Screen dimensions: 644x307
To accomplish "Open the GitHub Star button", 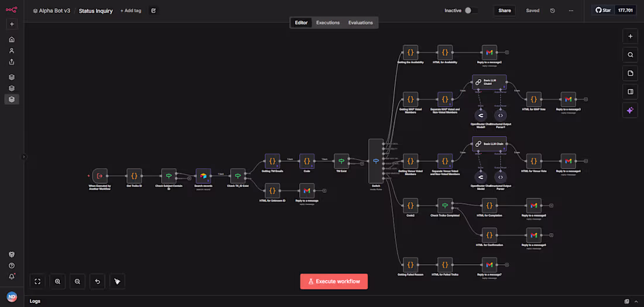I will [604, 11].
